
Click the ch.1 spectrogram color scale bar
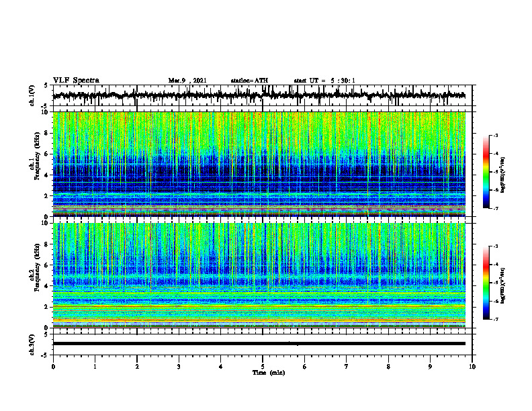[486, 172]
